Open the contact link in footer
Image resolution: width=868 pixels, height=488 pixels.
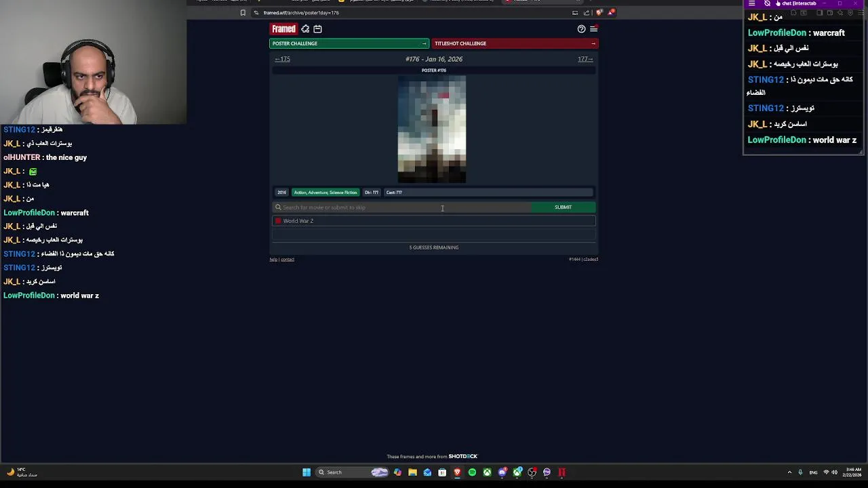tap(288, 260)
